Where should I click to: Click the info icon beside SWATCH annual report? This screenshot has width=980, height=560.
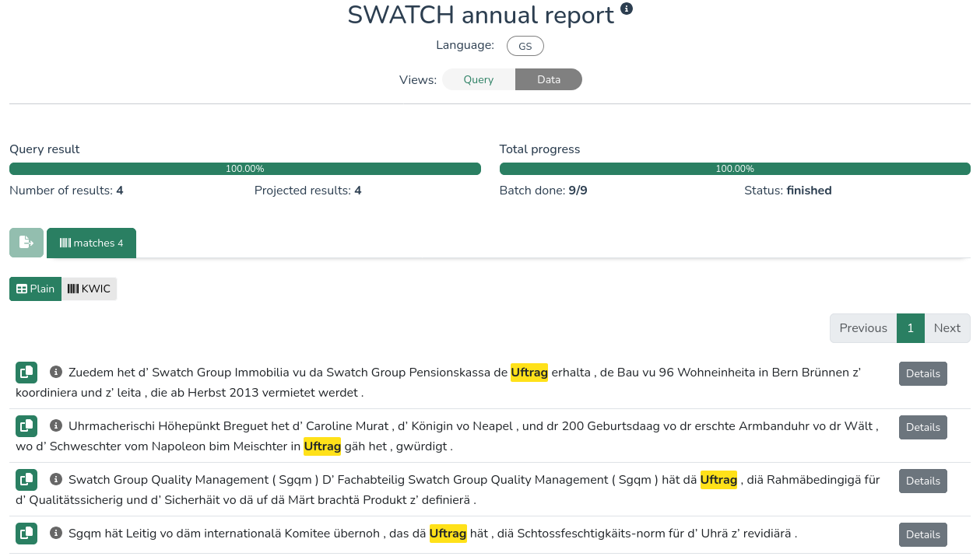click(627, 9)
